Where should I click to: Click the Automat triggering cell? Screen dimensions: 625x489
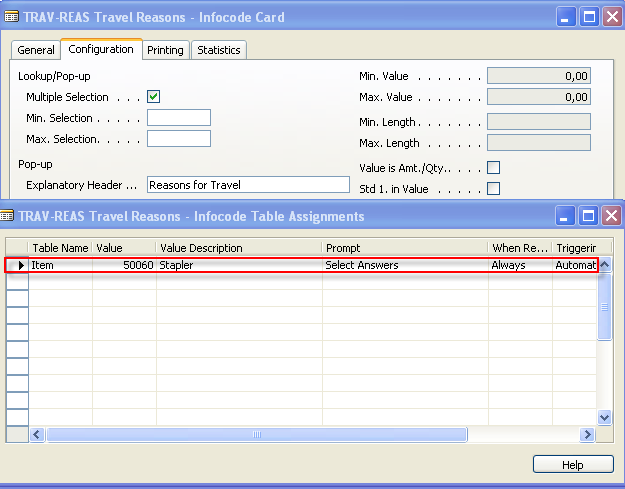575,265
